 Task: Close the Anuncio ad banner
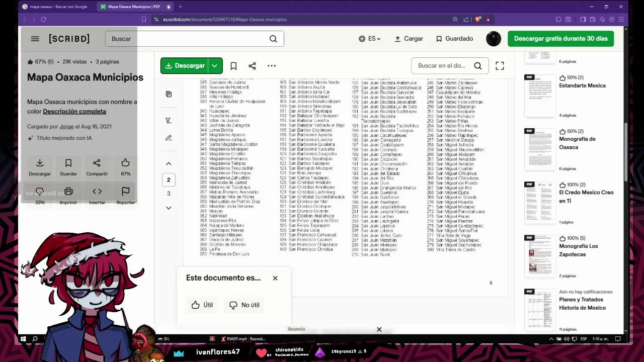click(x=379, y=329)
